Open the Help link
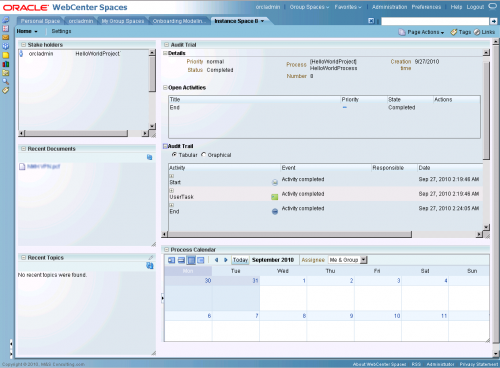 tap(456, 7)
